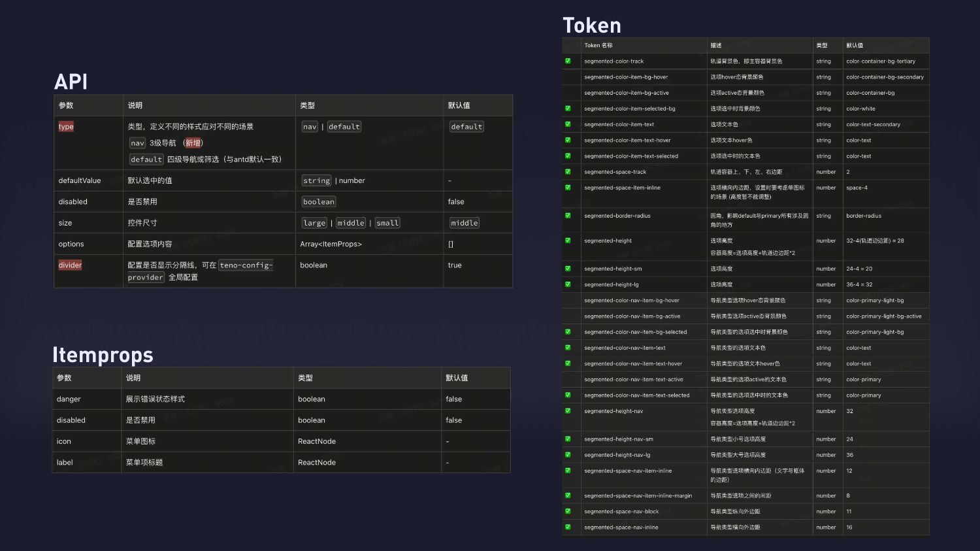Uncheck the segmented-border-radius token checkbox
Image resolution: width=980 pixels, height=551 pixels.
[x=568, y=216]
